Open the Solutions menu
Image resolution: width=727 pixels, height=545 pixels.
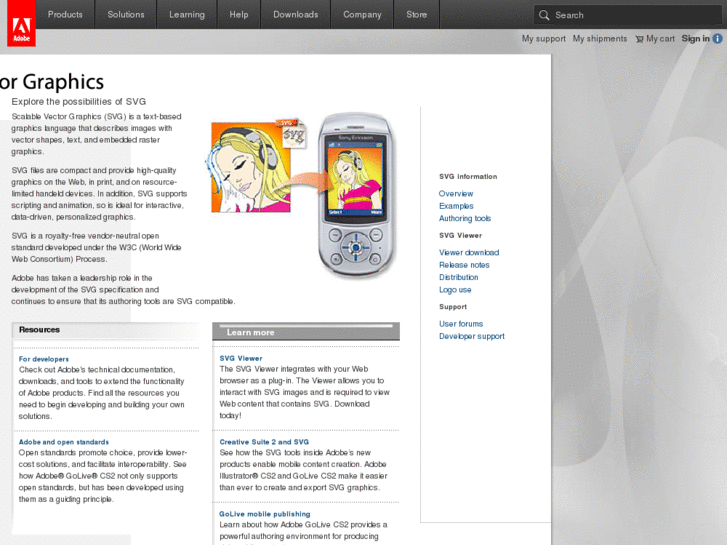126,14
